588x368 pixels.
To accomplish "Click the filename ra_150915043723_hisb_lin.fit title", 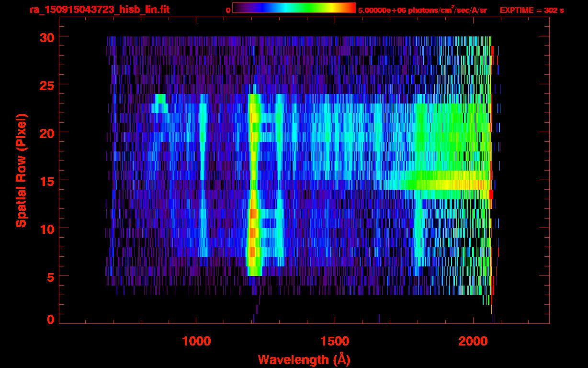I will pos(99,10).
